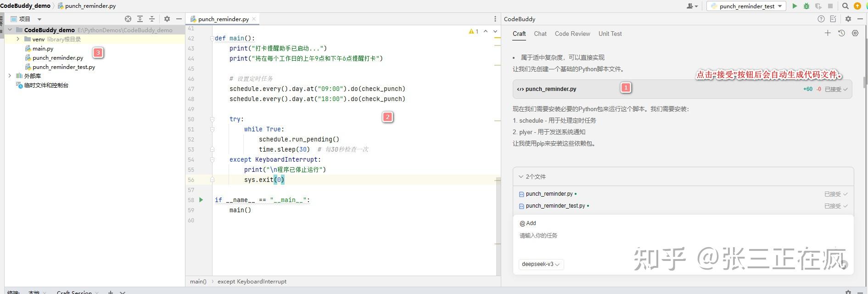Click the stop square in the run toolbar
This screenshot has height=294, width=868.
tap(830, 6)
